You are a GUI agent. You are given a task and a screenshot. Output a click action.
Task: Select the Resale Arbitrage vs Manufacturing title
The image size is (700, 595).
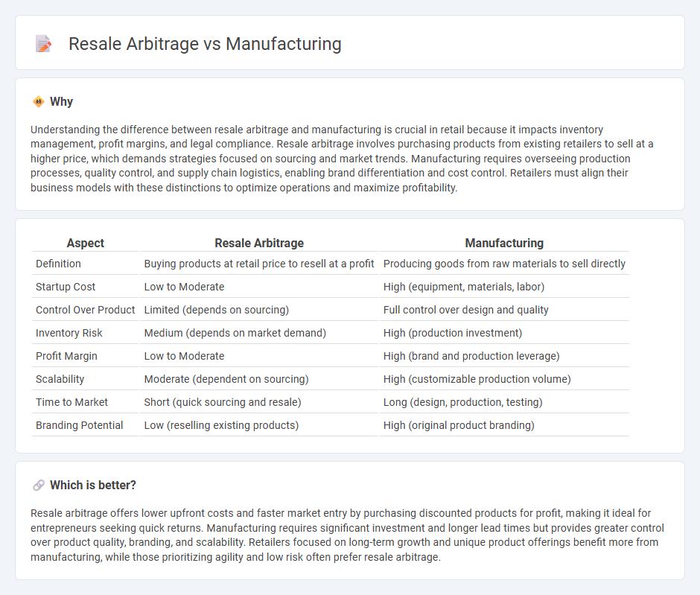tap(205, 44)
